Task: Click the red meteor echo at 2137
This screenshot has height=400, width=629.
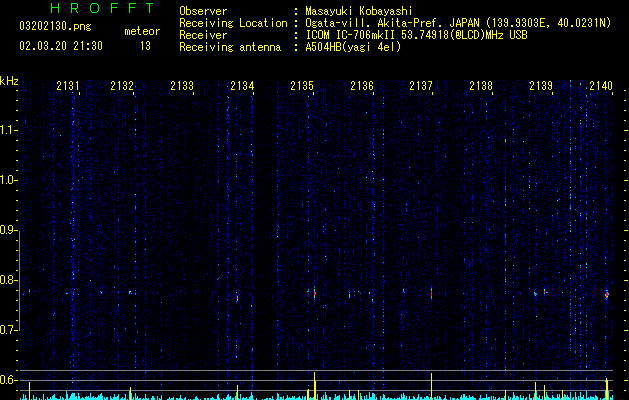Action: coord(431,294)
